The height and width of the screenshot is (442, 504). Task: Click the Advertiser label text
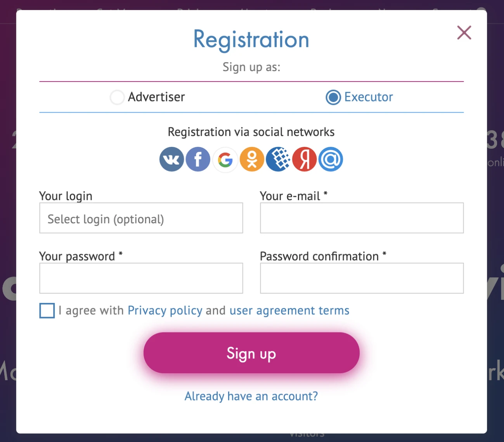point(156,97)
